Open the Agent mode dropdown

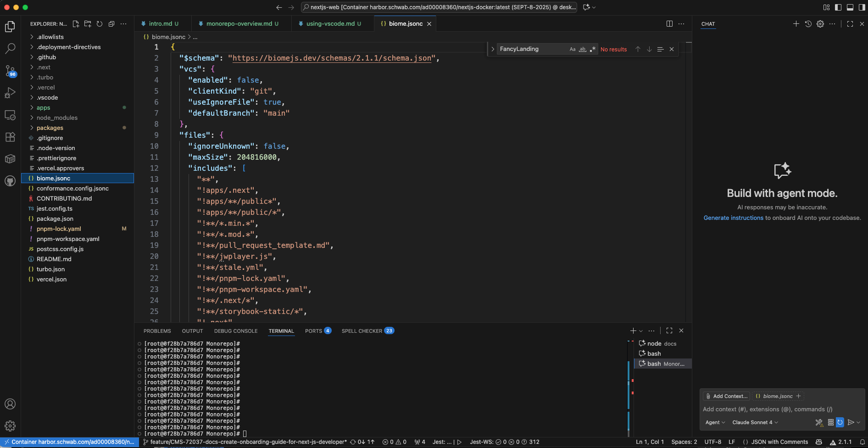click(x=714, y=422)
